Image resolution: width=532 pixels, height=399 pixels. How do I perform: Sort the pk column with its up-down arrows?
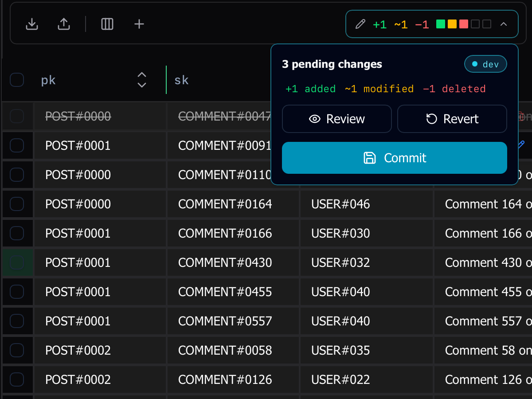point(142,80)
